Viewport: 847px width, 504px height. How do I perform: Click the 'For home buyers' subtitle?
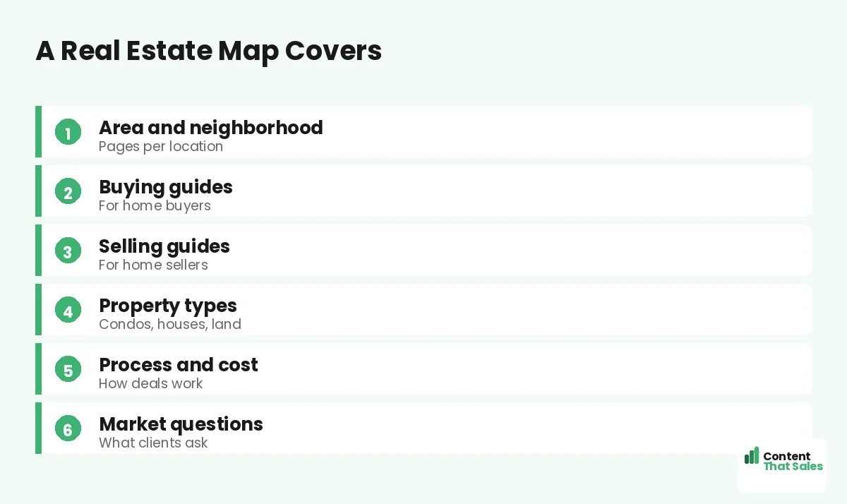click(155, 206)
